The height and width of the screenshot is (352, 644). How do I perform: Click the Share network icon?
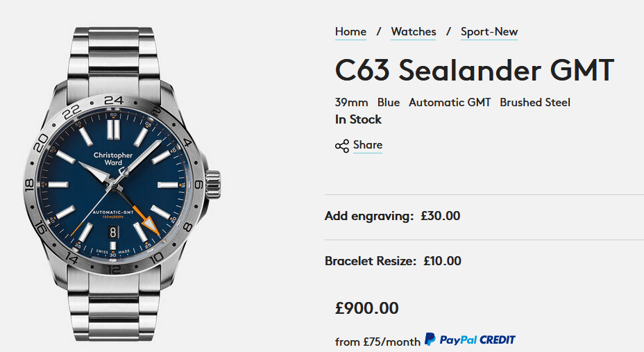[x=341, y=146]
